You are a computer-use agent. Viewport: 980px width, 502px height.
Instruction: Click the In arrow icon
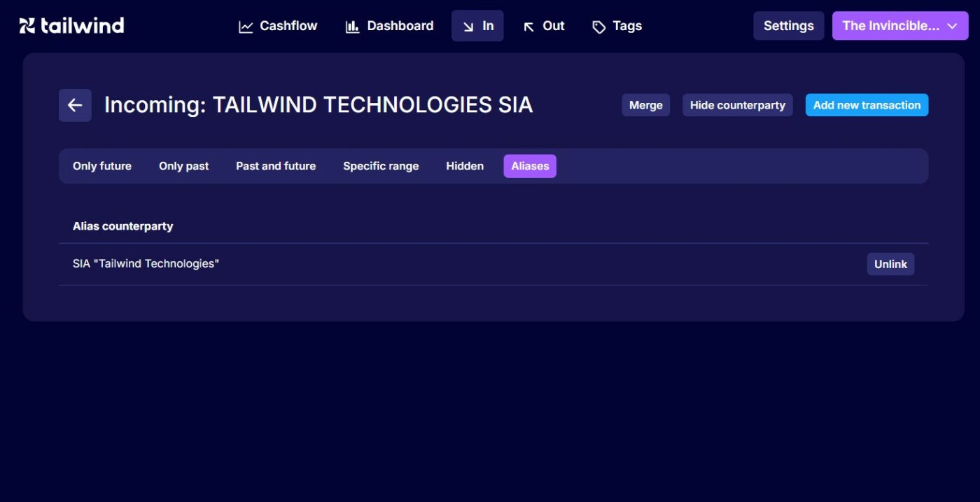pos(468,27)
